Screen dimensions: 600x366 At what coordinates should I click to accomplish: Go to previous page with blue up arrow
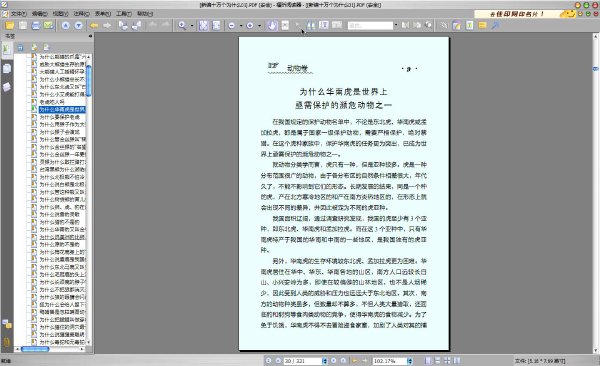tap(66, 26)
